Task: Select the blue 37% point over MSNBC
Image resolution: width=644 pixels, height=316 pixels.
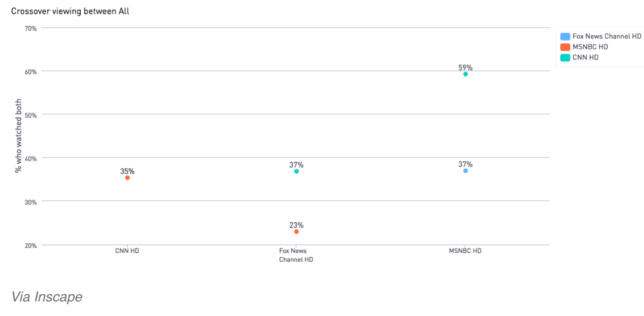Action: click(465, 171)
